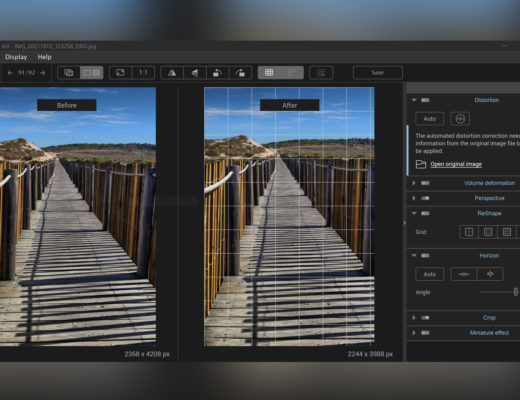
Task: Click the Before preview image
Action: pyautogui.click(x=78, y=217)
